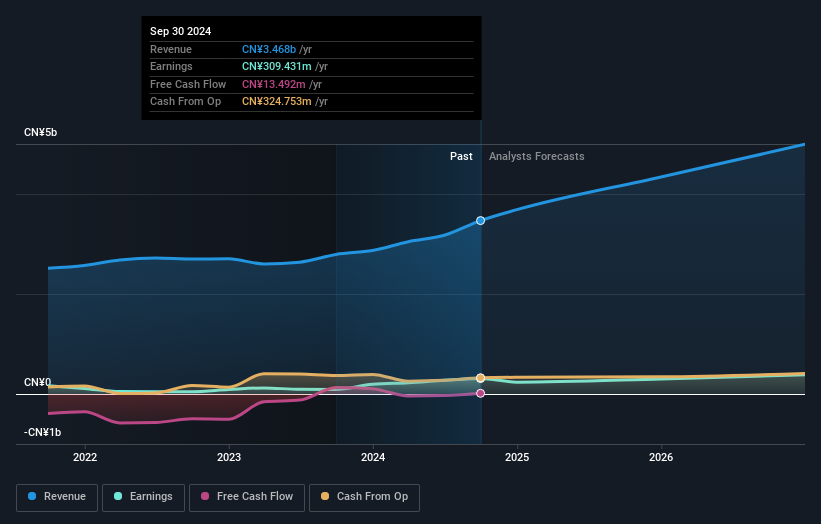The image size is (821, 524).
Task: Click the revenue value CN¥3.468b in tooltip
Action: coord(269,49)
